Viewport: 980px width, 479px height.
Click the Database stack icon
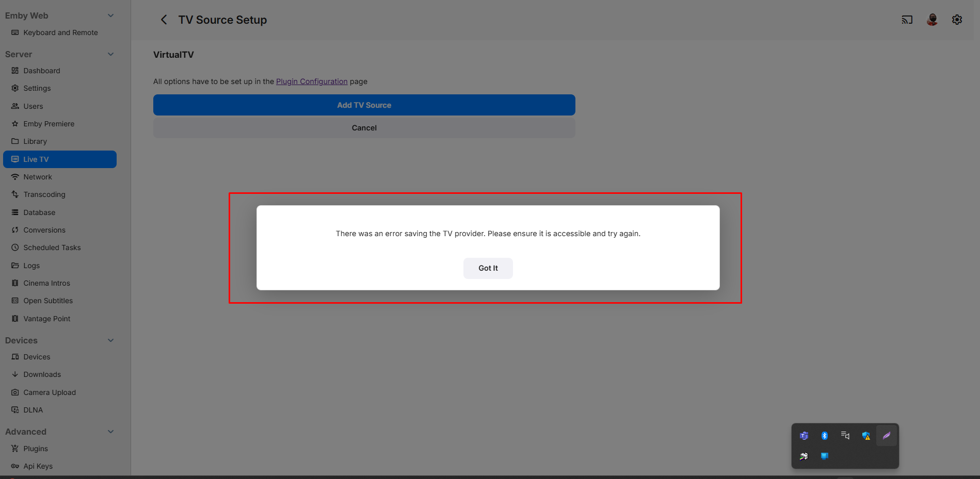15,212
